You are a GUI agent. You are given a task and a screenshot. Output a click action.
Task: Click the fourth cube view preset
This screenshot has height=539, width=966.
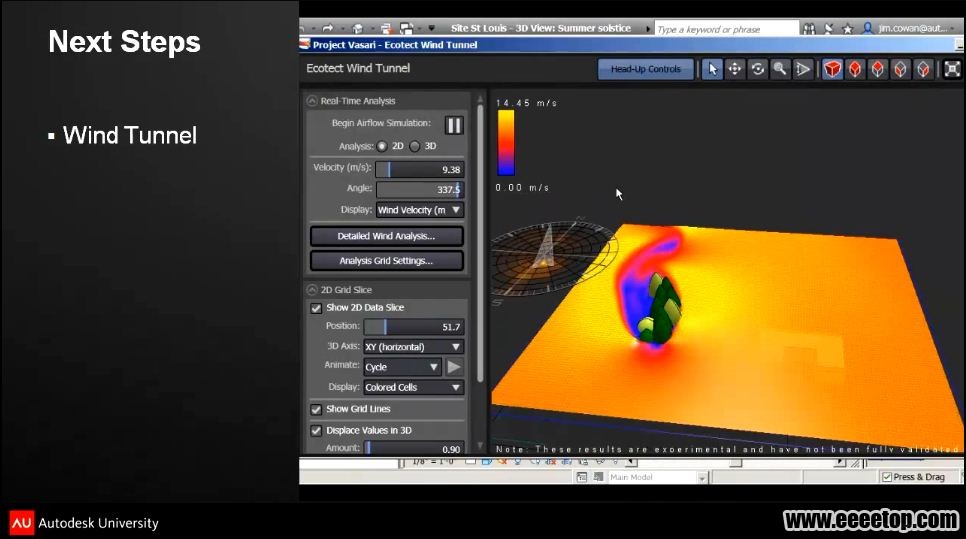901,69
